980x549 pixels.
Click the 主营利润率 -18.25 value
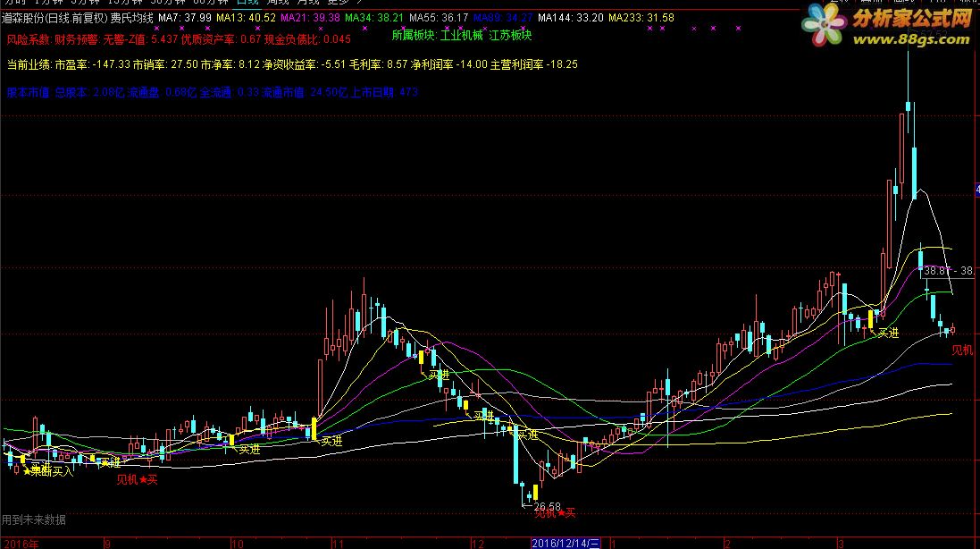coord(533,64)
